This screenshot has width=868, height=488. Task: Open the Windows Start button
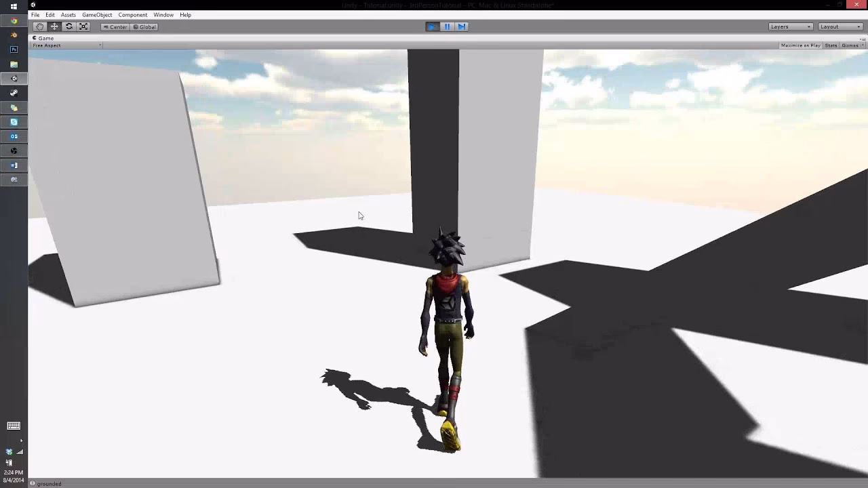(x=14, y=6)
